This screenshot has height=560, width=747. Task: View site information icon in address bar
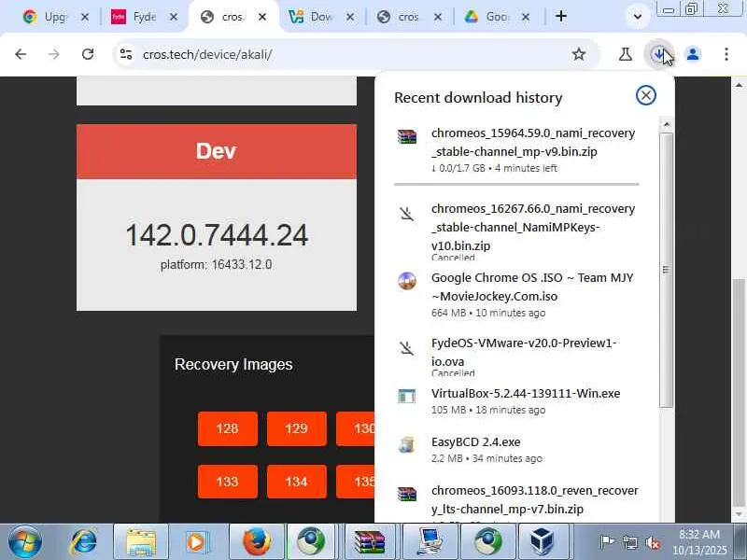coord(126,54)
